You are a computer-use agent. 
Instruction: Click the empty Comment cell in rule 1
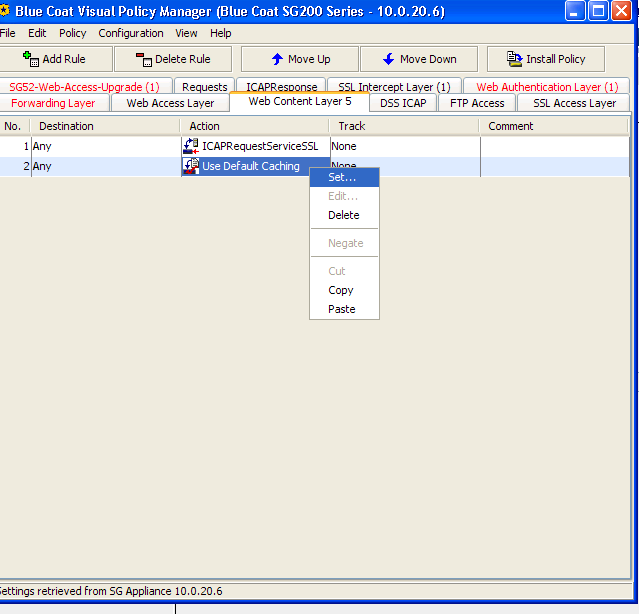coord(555,146)
